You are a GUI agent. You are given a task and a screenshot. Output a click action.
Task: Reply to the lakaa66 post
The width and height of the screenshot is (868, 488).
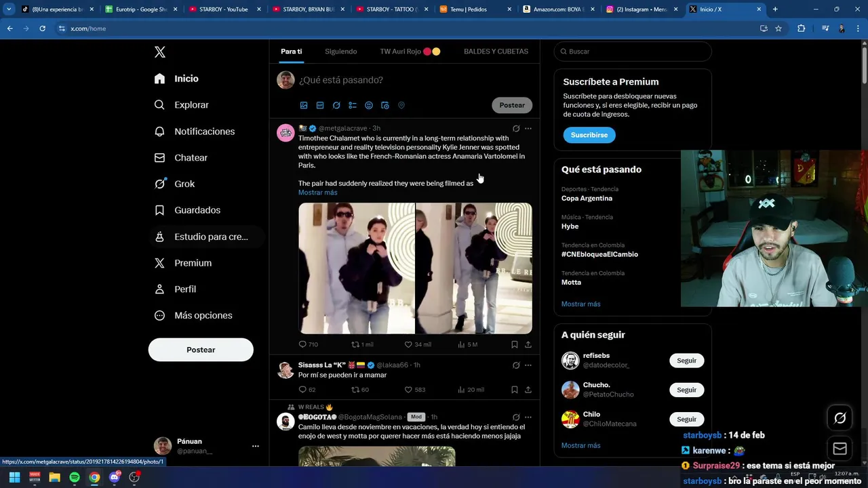tap(307, 390)
